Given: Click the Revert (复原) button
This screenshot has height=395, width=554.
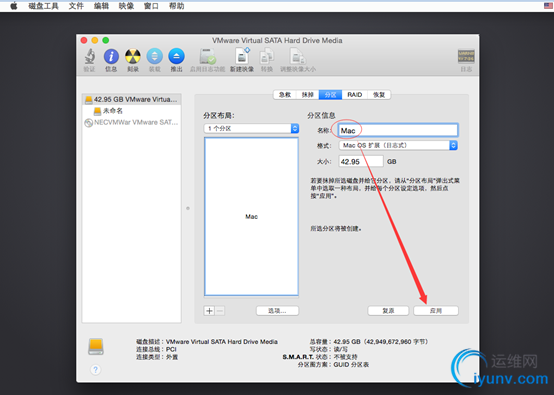Looking at the screenshot, I should [x=388, y=311].
